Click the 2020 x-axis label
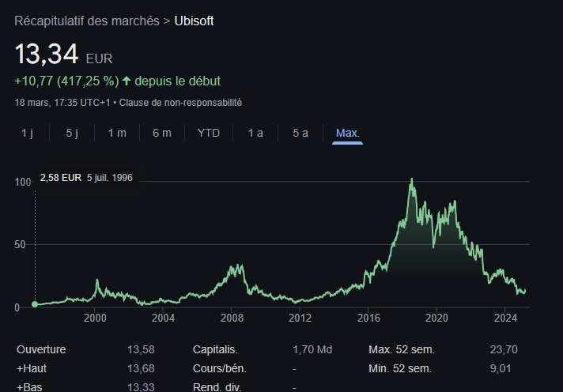The height and width of the screenshot is (392, 563). (436, 318)
